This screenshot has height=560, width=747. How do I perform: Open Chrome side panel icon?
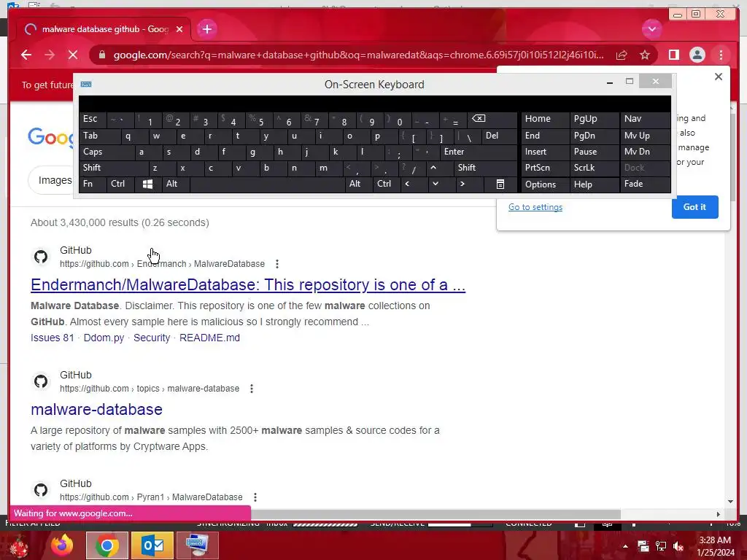pos(673,55)
